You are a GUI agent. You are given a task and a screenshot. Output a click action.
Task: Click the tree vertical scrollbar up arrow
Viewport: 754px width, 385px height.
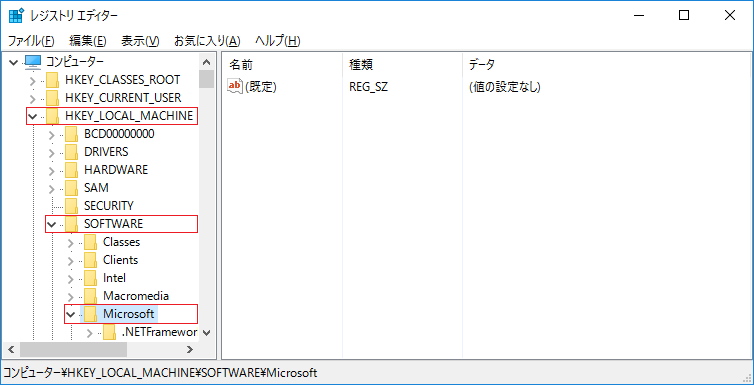207,62
